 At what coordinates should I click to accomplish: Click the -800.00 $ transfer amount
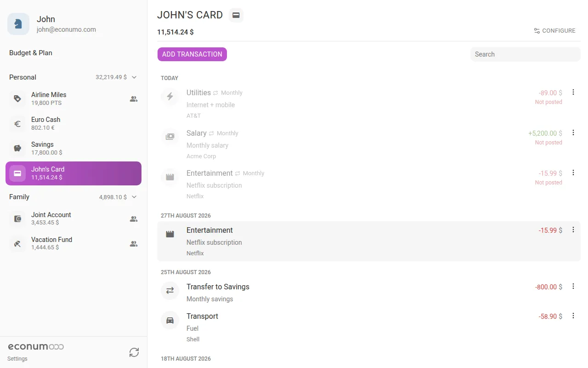pos(548,287)
